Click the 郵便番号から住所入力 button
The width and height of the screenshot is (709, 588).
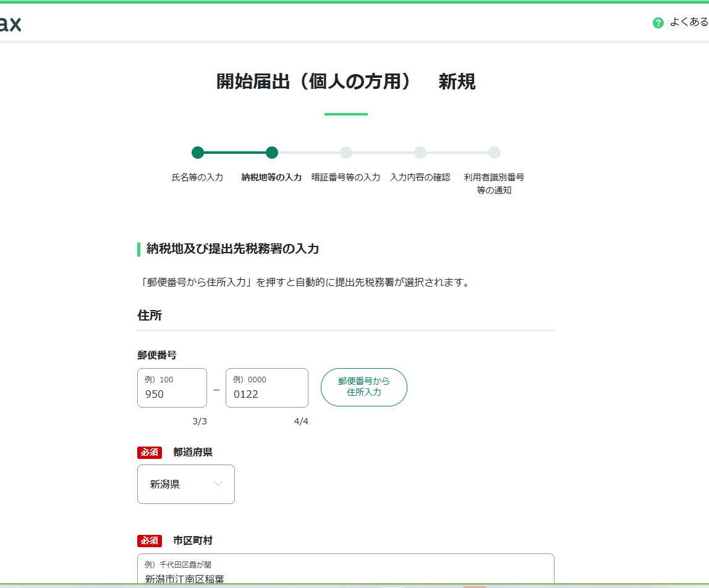pos(363,387)
